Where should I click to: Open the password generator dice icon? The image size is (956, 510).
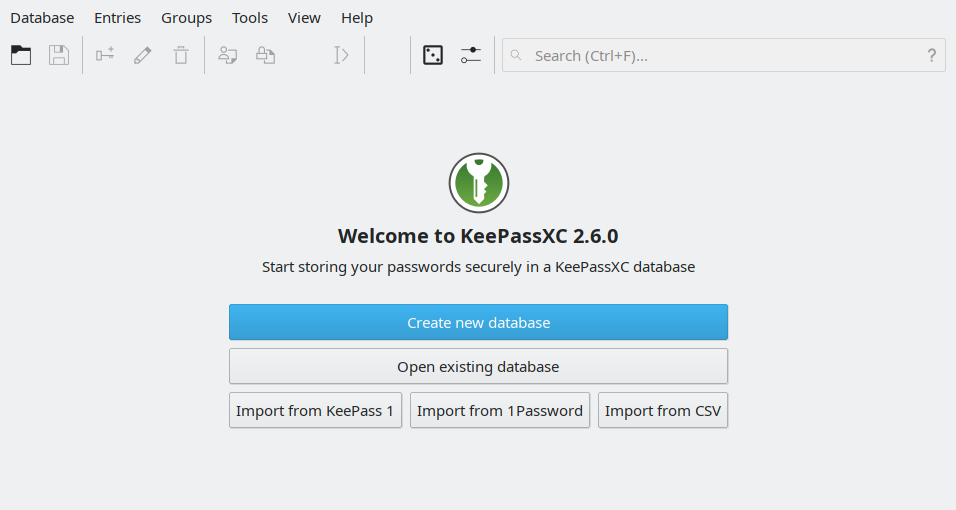tap(433, 55)
